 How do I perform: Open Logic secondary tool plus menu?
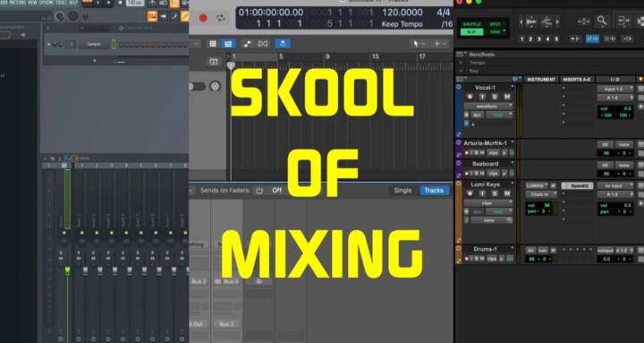[439, 44]
